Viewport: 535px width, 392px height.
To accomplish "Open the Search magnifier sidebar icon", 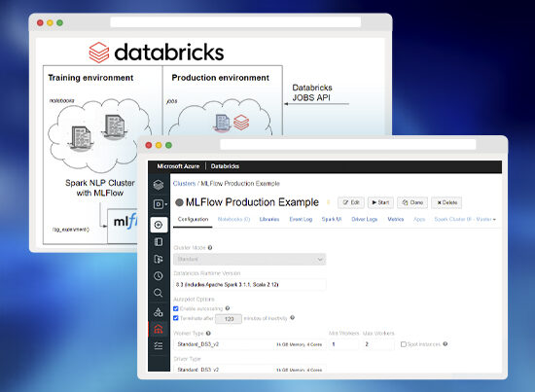I will click(x=159, y=293).
